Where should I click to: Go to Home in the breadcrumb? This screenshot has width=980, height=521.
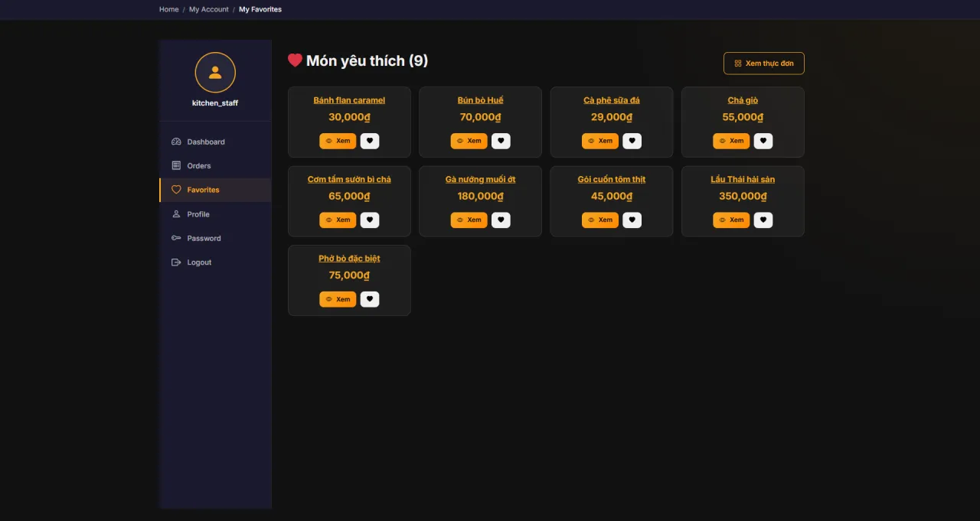click(169, 9)
